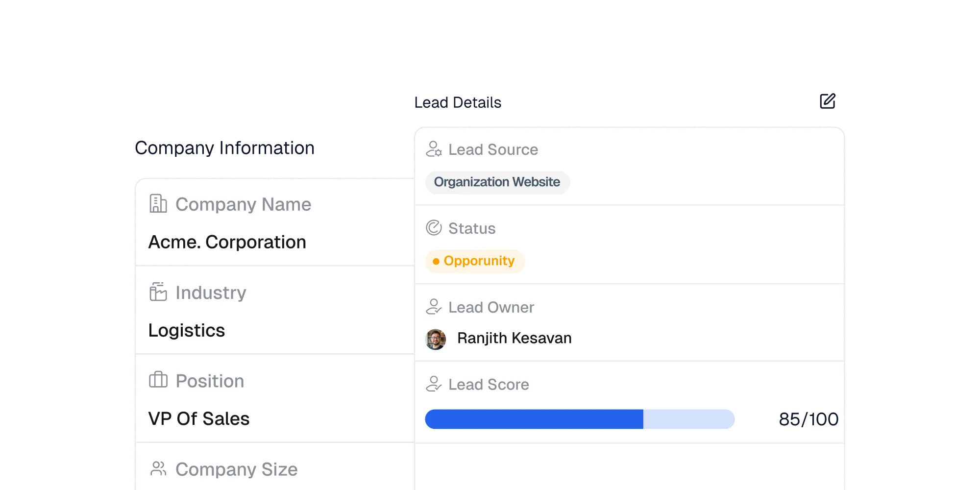Open the Lead Details header
Viewport: 980px width, 490px height.
[x=457, y=102]
